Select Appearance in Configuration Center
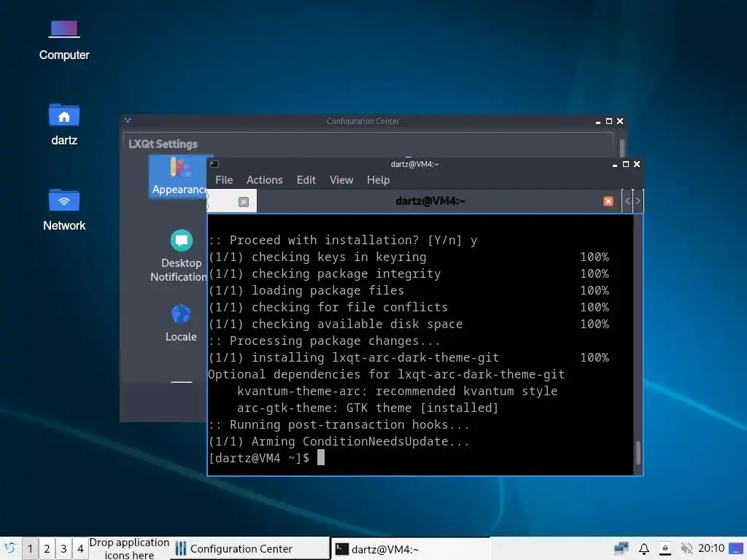The width and height of the screenshot is (747, 560). pos(179,176)
